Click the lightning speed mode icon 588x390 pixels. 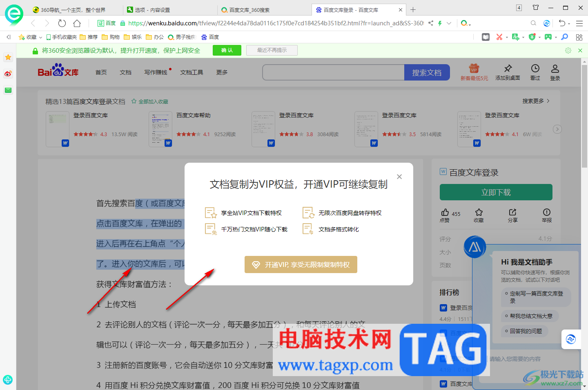pyautogui.click(x=440, y=23)
